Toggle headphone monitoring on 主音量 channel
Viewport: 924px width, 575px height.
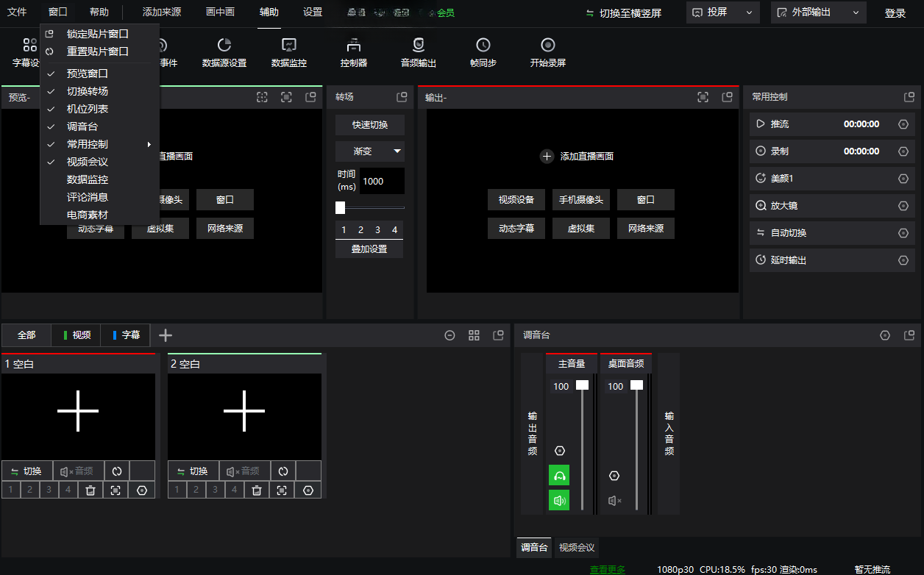tap(559, 476)
